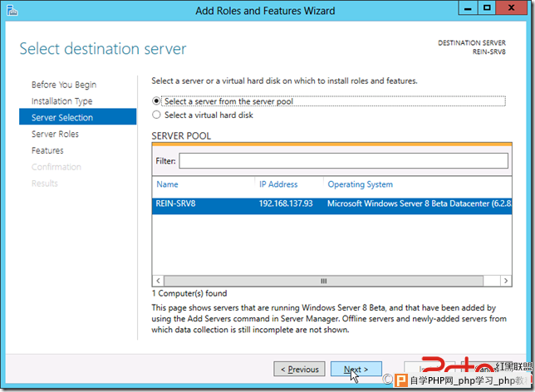The width and height of the screenshot is (535, 392).
Task: Go back with the Previous button
Action: coord(299,369)
